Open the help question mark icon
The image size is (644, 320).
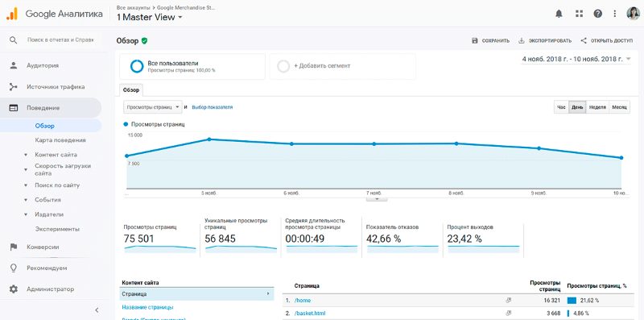[597, 14]
